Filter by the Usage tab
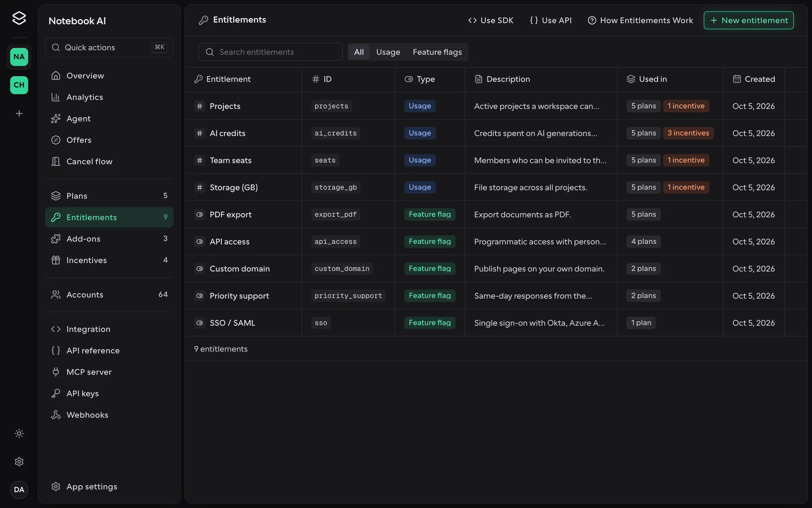The width and height of the screenshot is (812, 508). click(x=388, y=52)
